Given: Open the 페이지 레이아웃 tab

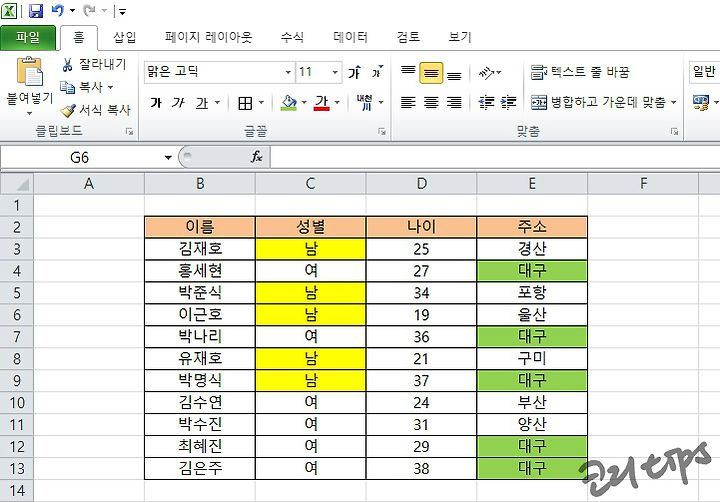Looking at the screenshot, I should (x=208, y=37).
